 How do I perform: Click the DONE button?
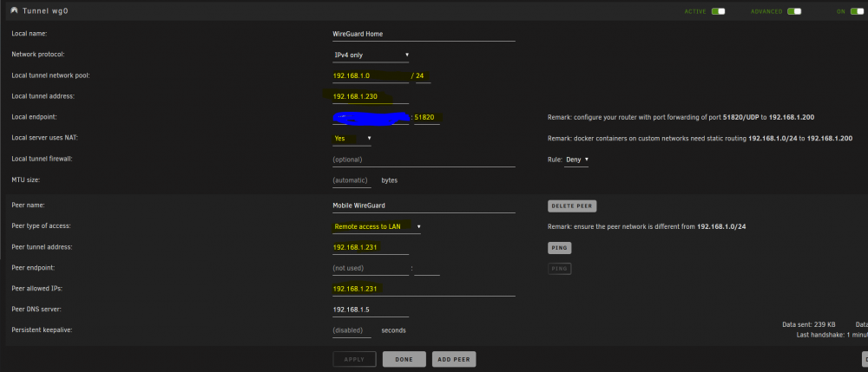point(404,359)
